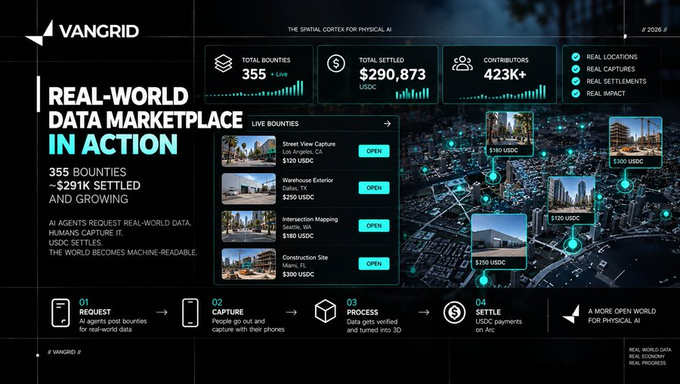
Task: Click the 'IN ACTION' headline text
Action: click(x=113, y=144)
